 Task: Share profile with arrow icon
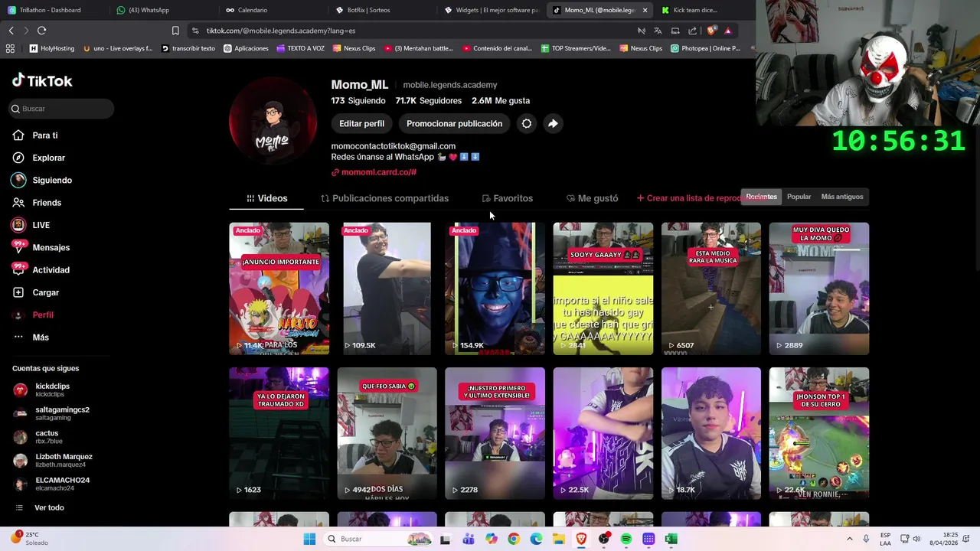click(553, 123)
